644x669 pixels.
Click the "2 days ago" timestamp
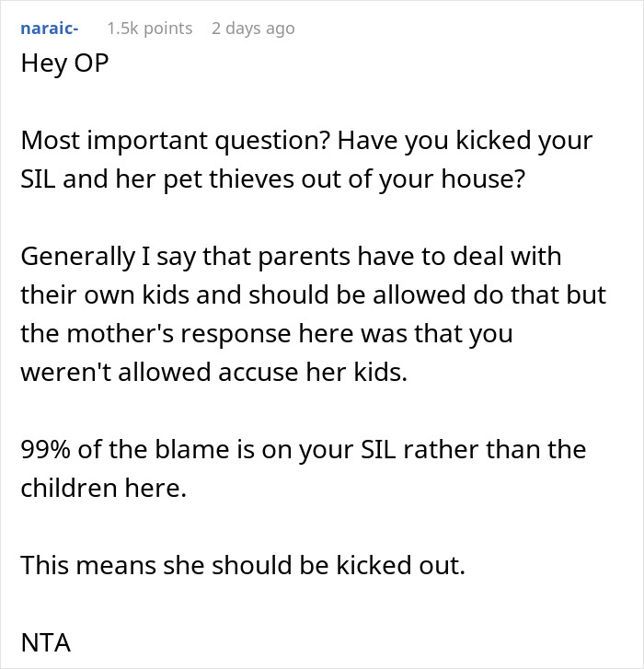[x=252, y=29]
